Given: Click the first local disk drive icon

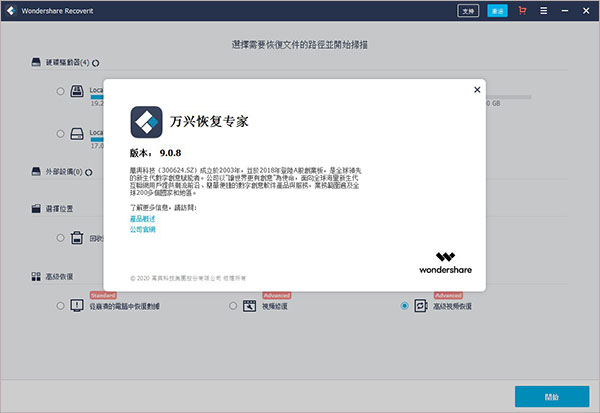Looking at the screenshot, I should tap(77, 91).
